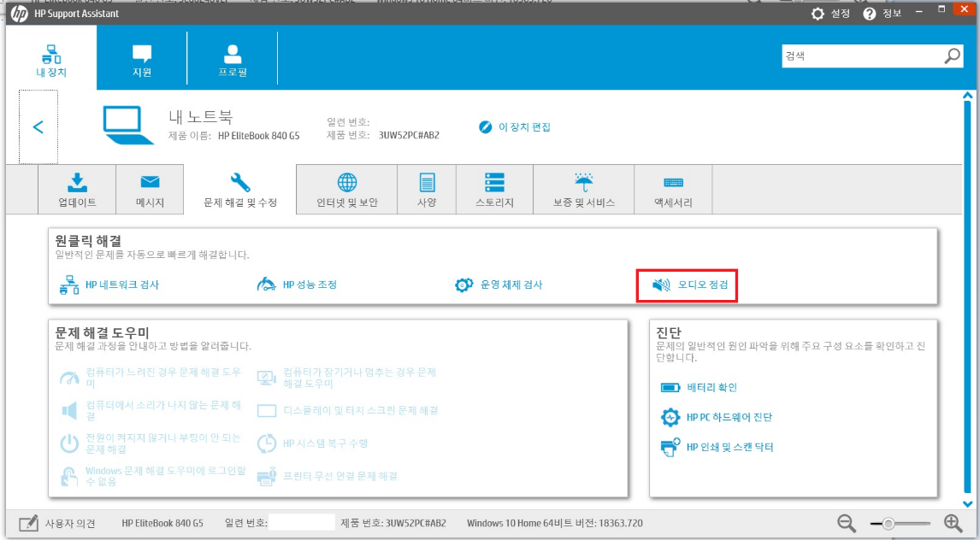
Task: Open HP 인쇄 및 스캔 닥터
Action: [730, 447]
